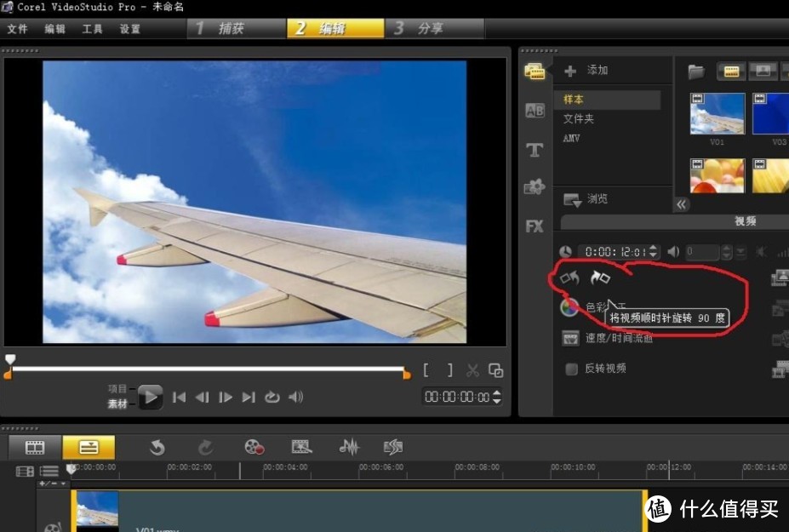The width and height of the screenshot is (789, 532).
Task: Open the Title (T) library icon
Action: point(535,150)
